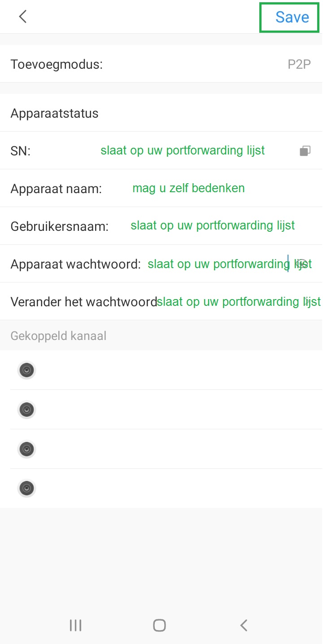This screenshot has height=644, width=323.
Task: Select the third camera channel icon
Action: pos(26,449)
